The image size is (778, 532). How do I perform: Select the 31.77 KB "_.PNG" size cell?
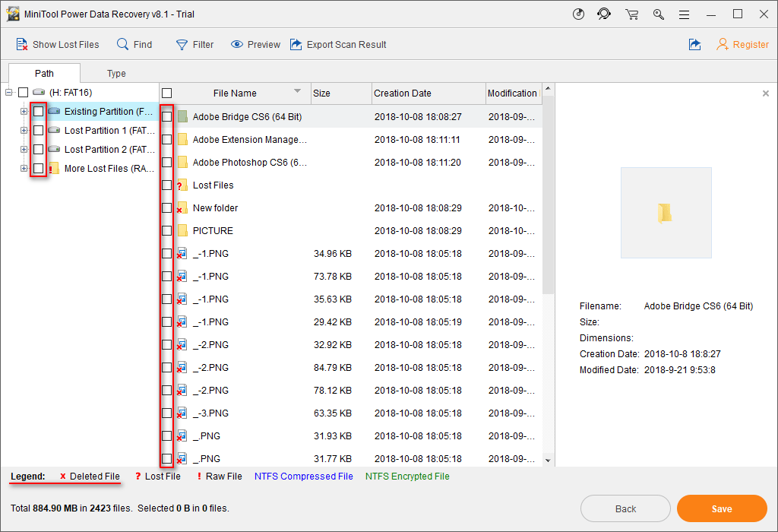pos(333,459)
